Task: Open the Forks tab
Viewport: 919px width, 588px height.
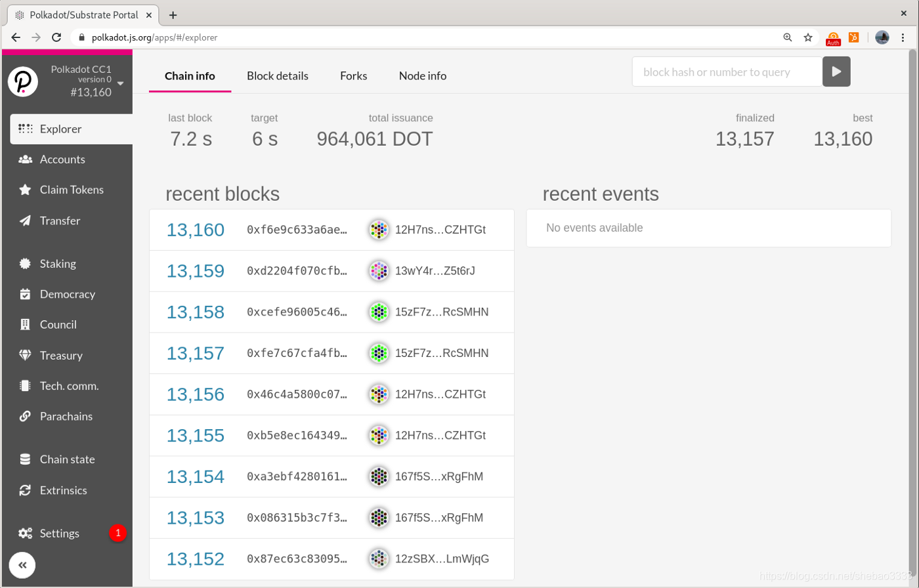Action: pos(354,76)
